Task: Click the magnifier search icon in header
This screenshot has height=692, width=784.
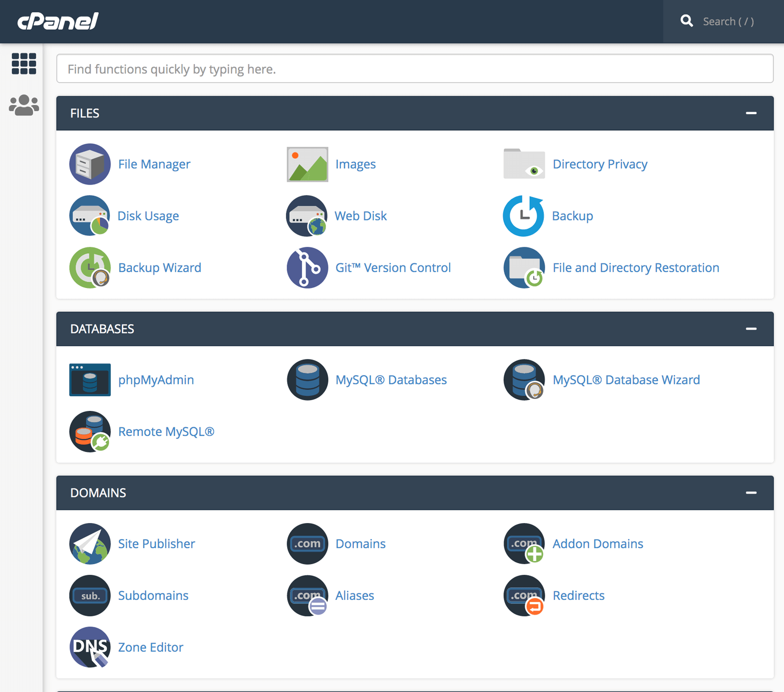Action: (x=686, y=21)
